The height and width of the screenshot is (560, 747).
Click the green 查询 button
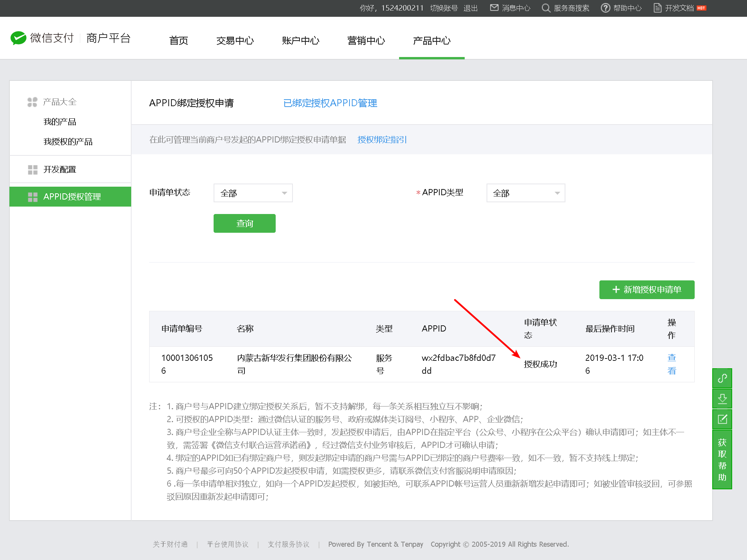244,223
